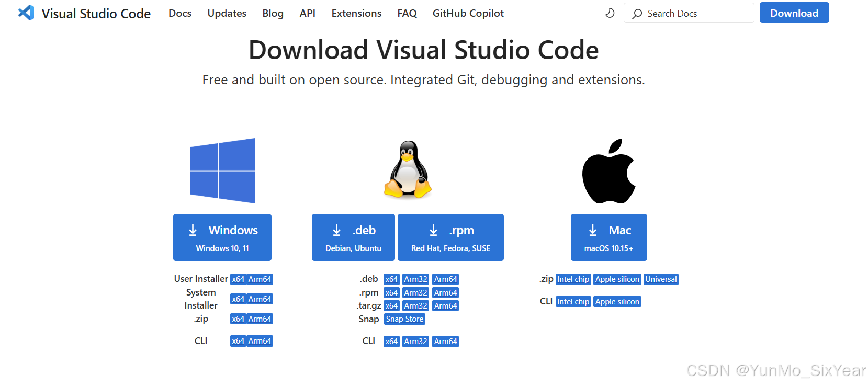Viewport: 868px width, 386px height.
Task: Download the .rpm package for Red Hat
Action: click(450, 237)
